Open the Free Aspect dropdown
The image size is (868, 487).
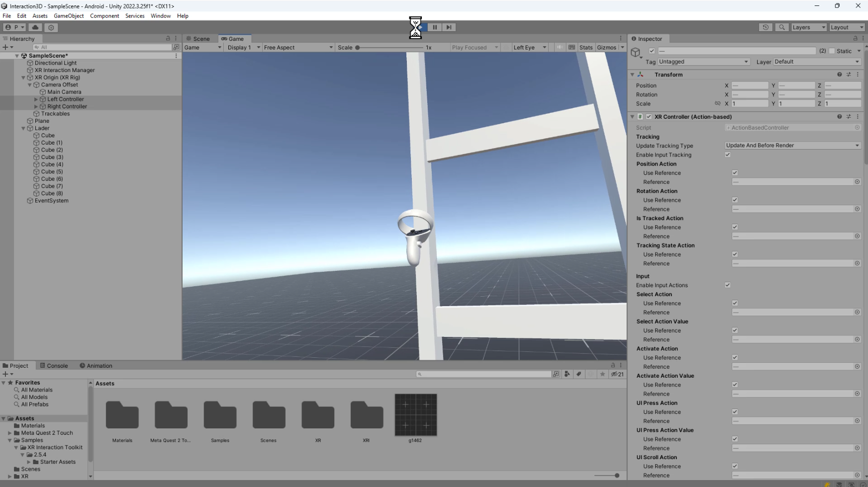pos(298,48)
